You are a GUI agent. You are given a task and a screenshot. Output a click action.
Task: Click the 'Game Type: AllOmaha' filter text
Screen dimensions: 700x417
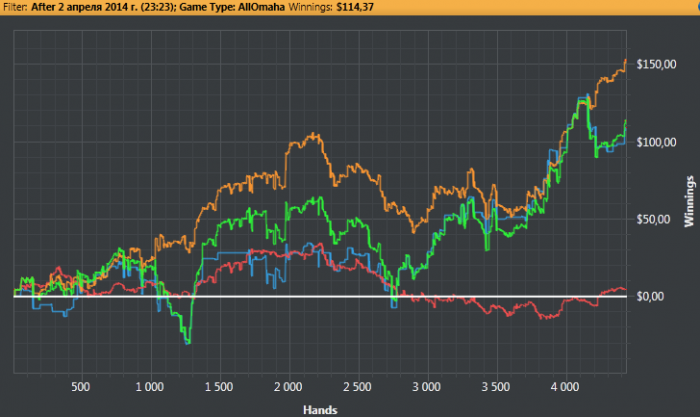point(232,7)
